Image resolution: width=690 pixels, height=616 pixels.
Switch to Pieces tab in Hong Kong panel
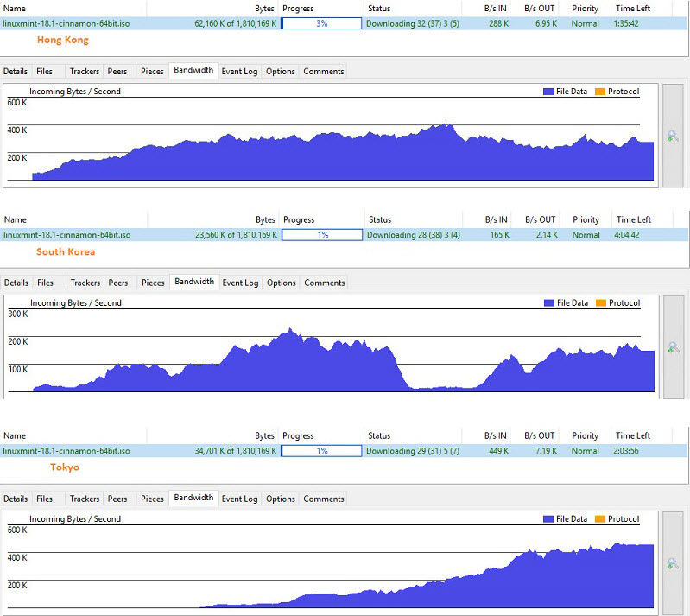point(152,72)
